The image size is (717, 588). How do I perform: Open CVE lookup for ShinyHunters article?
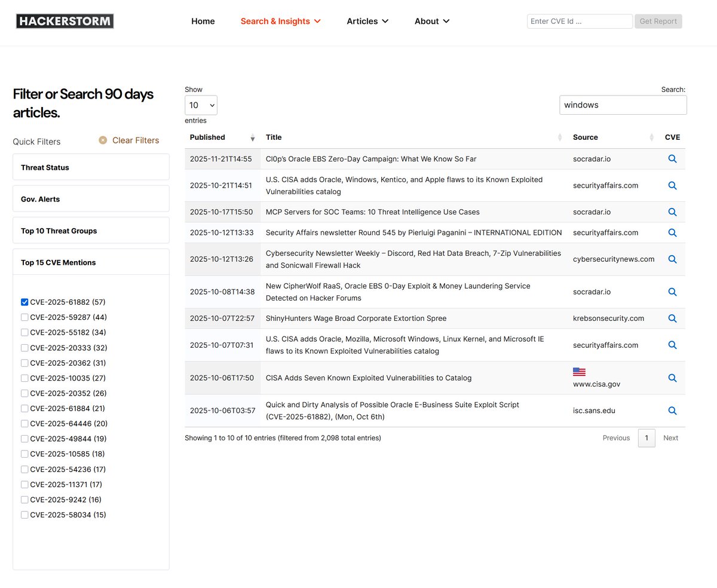point(672,318)
